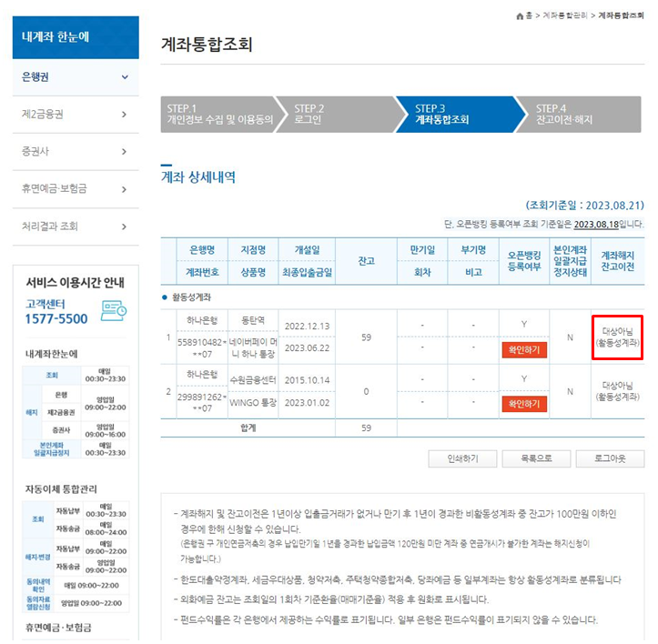
Task: Expand the 증권사 sidebar chevron
Action: tap(124, 152)
